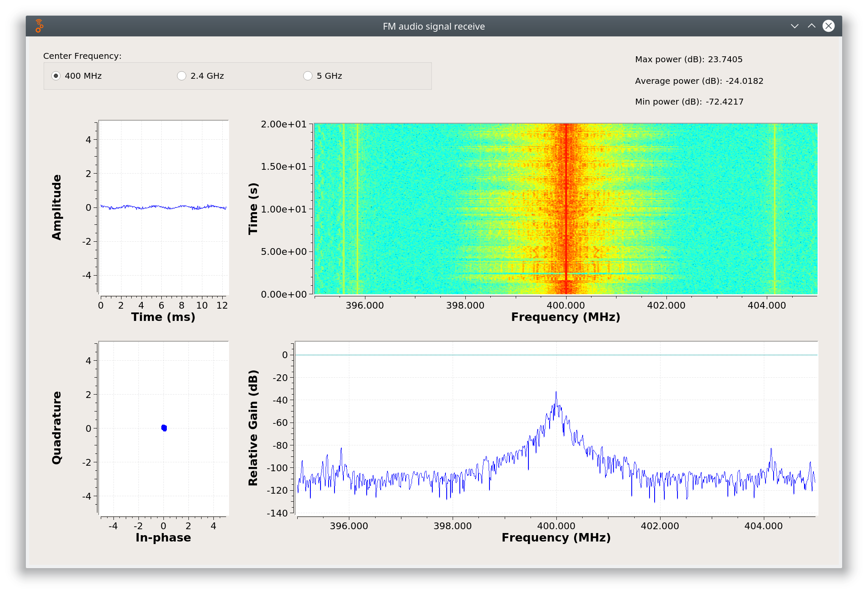Screen dimensions: 868x594
Task: Click the minimize chevron in the title bar
Action: point(794,26)
